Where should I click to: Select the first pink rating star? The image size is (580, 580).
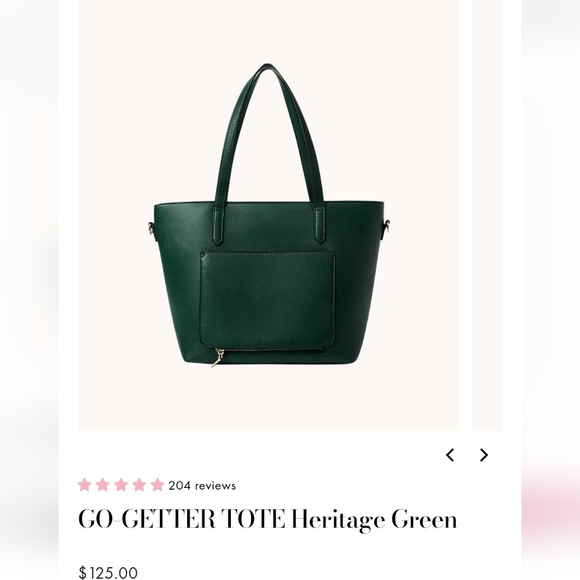point(85,485)
